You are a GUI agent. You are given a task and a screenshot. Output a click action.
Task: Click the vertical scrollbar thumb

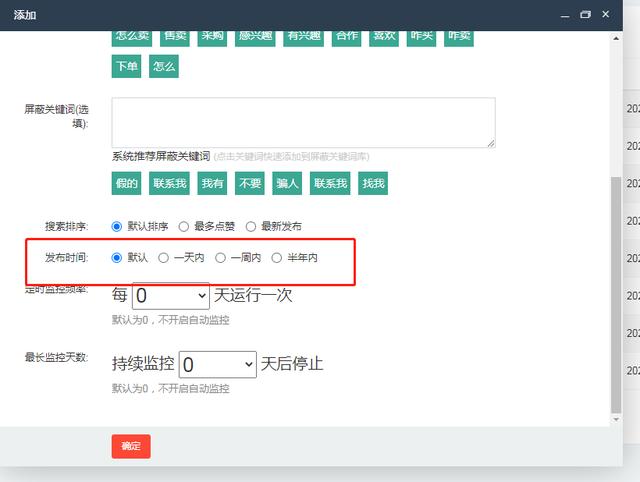pyautogui.click(x=616, y=295)
